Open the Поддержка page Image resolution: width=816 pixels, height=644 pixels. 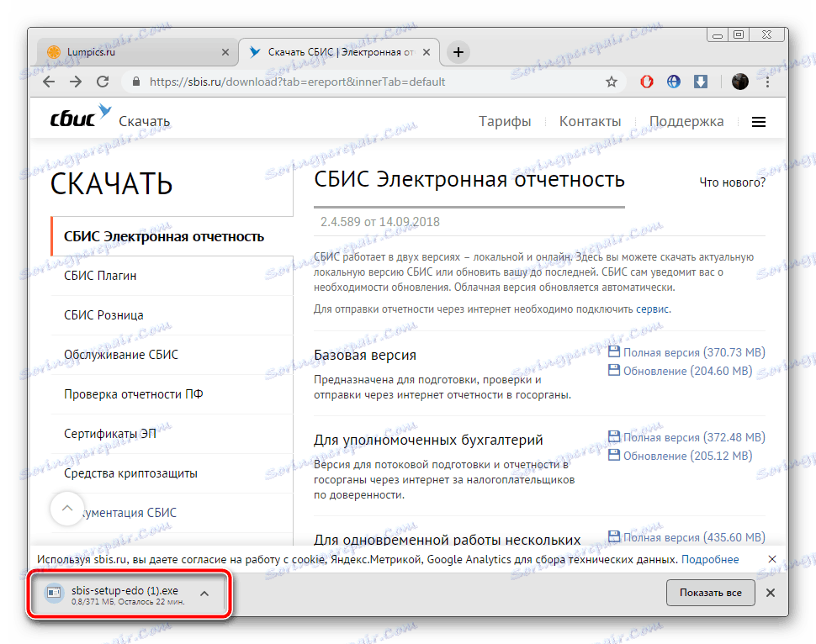click(686, 121)
